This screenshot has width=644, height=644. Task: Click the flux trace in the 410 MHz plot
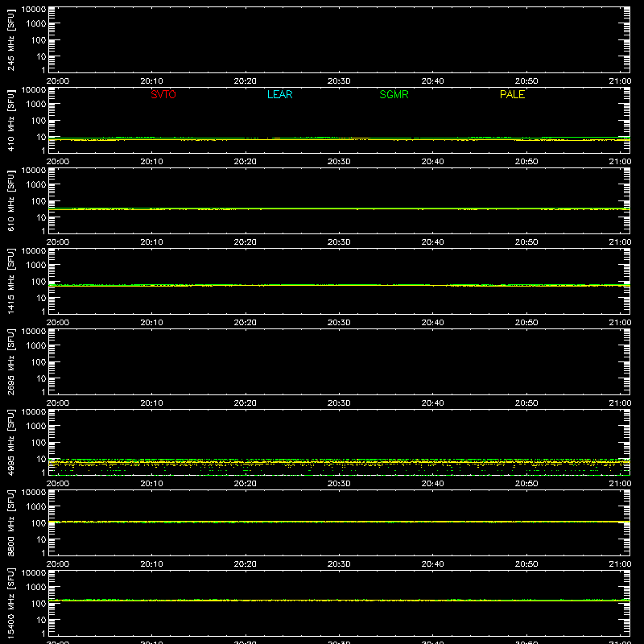[x=339, y=138]
